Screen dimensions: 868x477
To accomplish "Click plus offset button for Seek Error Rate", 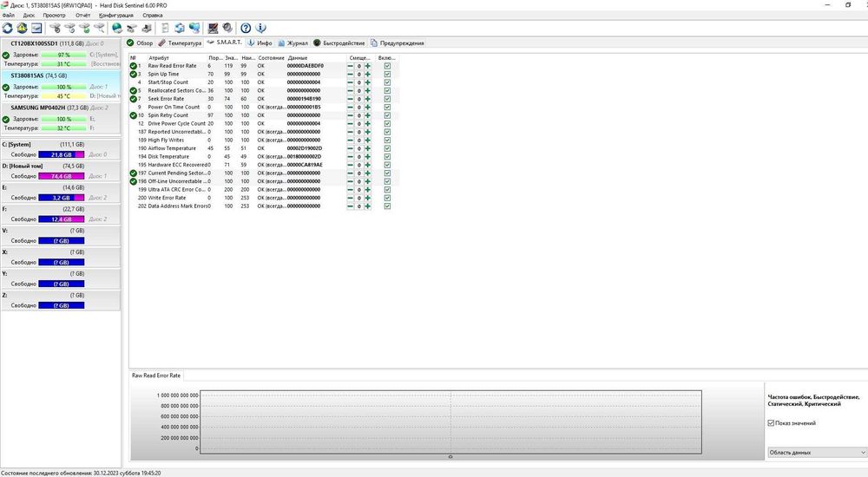I will coord(367,99).
